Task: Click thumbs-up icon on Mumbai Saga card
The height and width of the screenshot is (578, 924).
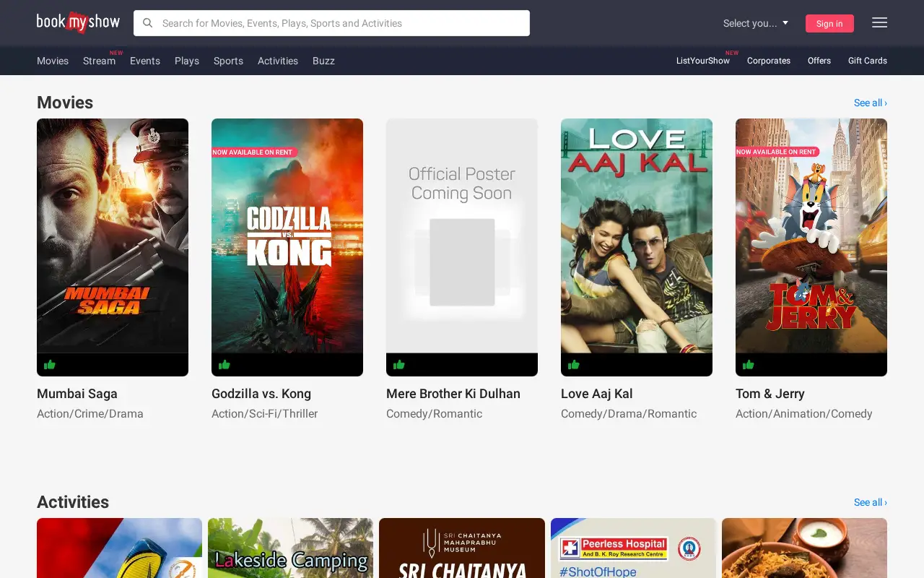Action: coord(50,365)
